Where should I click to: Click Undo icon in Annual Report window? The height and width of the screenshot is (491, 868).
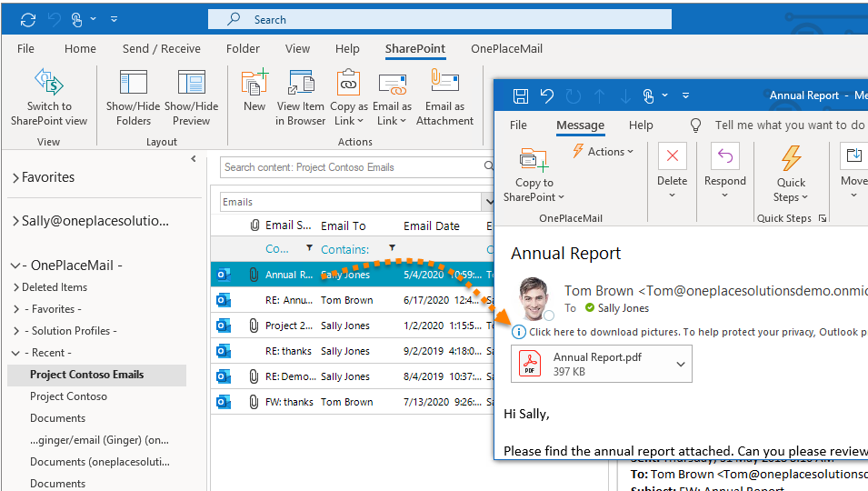(x=547, y=96)
